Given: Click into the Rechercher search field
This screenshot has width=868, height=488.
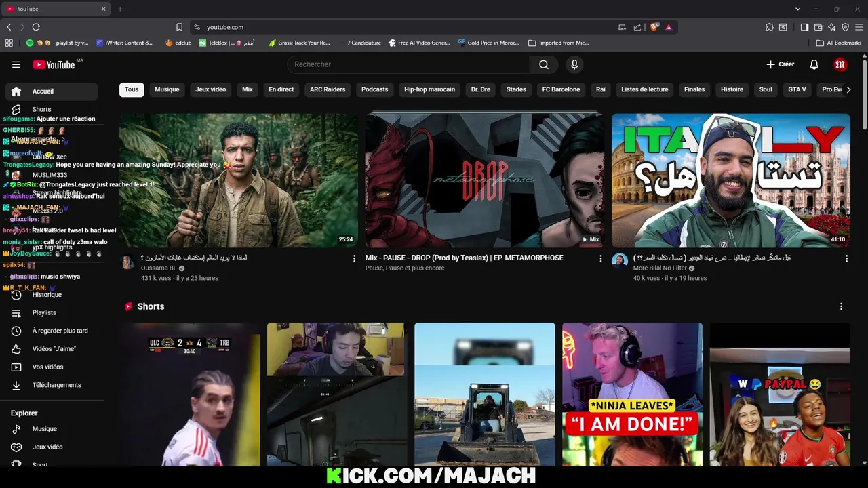Looking at the screenshot, I should pos(408,64).
